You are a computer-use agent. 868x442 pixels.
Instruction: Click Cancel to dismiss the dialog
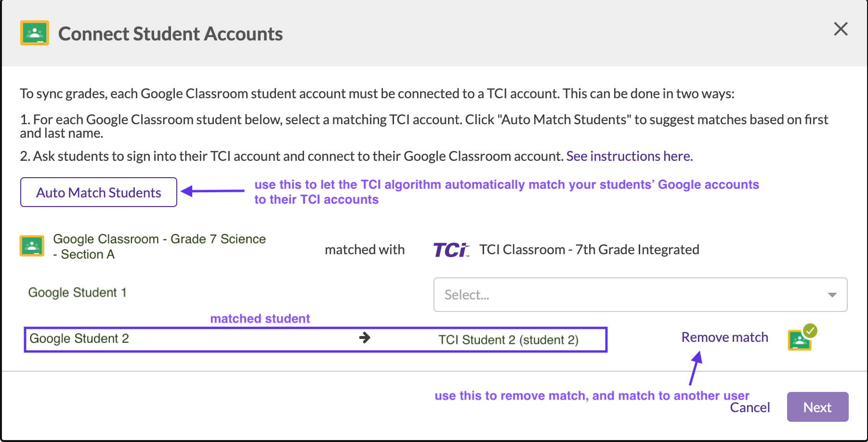tap(750, 407)
